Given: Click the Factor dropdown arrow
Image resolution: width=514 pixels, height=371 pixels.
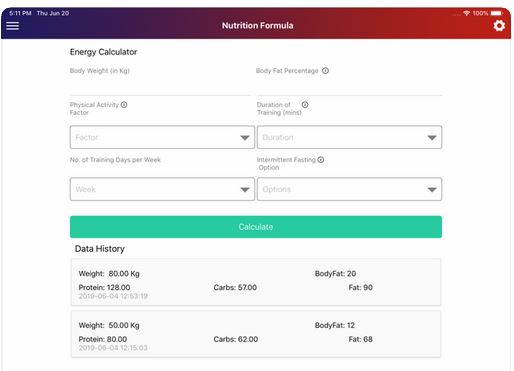Looking at the screenshot, I should 245,138.
